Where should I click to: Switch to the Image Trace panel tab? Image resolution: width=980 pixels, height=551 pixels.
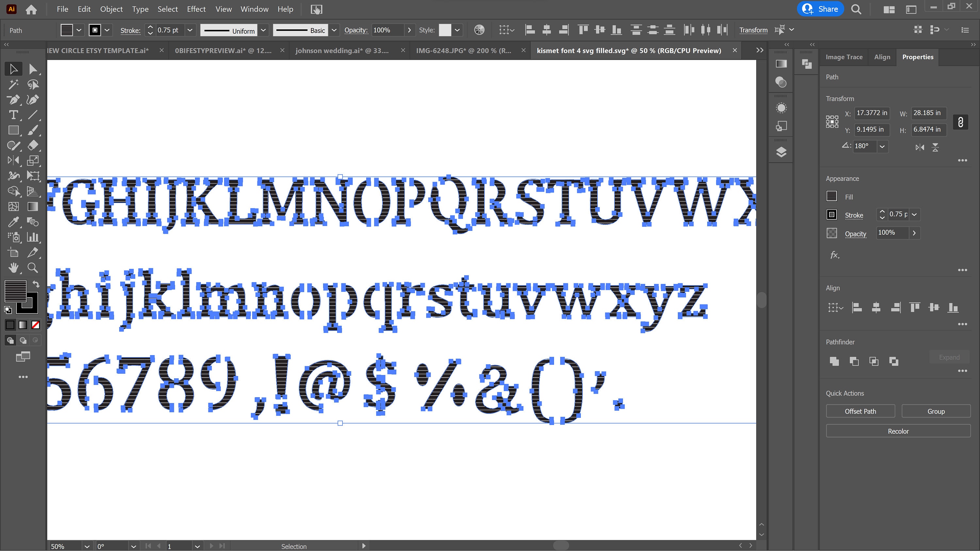coord(844,57)
